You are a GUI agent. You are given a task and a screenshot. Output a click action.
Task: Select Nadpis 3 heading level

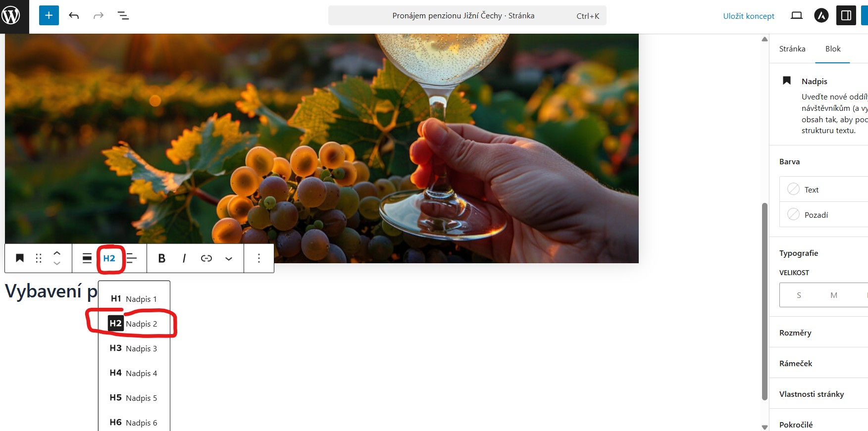[134, 348]
